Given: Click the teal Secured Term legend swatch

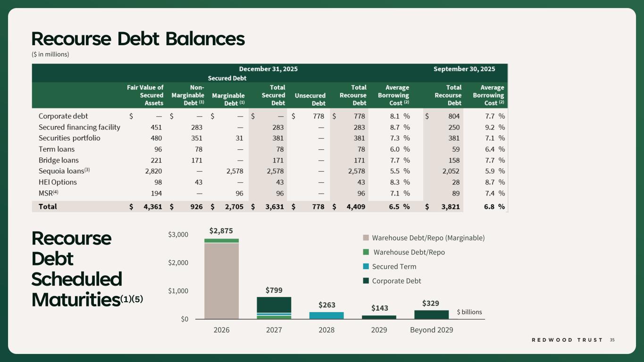Looking at the screenshot, I should click(366, 267).
